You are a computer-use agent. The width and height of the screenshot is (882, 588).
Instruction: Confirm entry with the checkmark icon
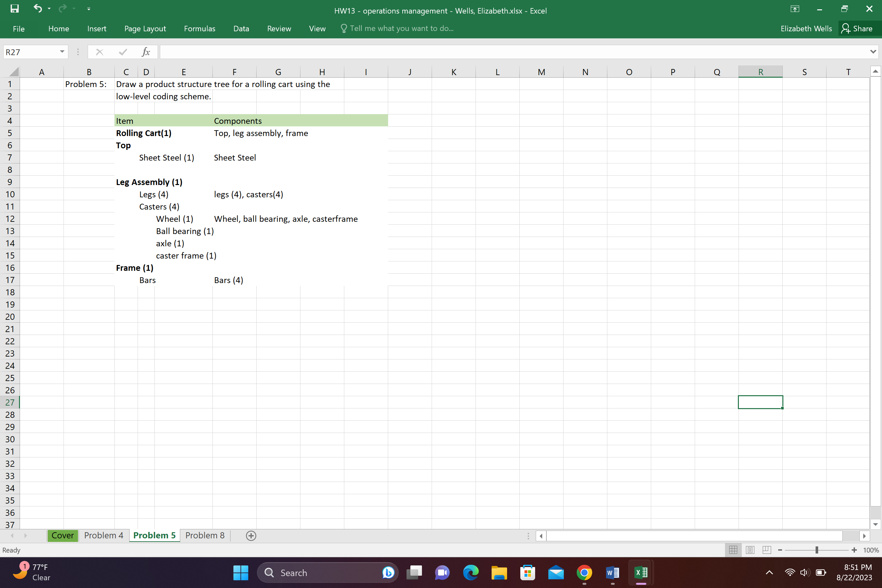pos(122,52)
